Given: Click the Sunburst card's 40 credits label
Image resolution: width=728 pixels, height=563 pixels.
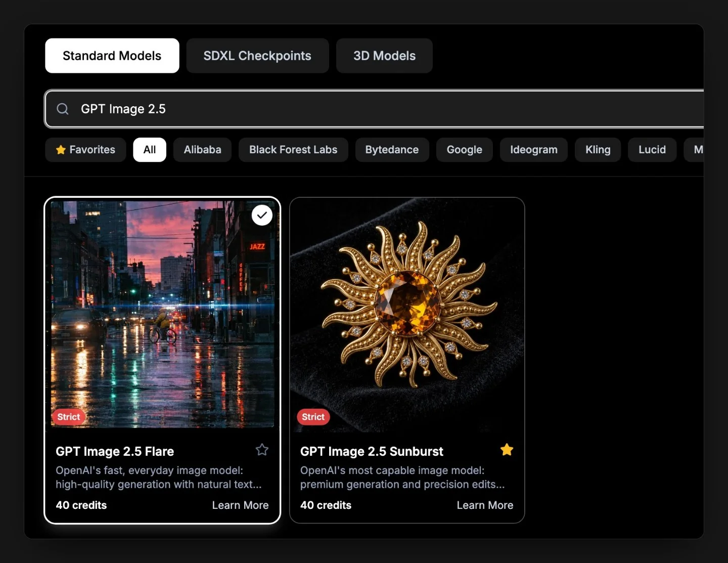Looking at the screenshot, I should click(326, 505).
